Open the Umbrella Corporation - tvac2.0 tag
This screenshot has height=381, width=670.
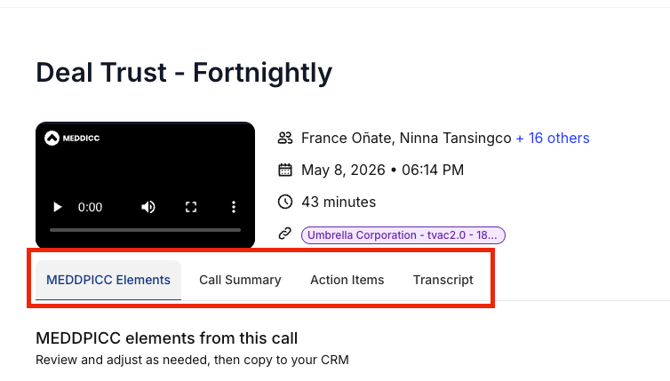pos(403,235)
